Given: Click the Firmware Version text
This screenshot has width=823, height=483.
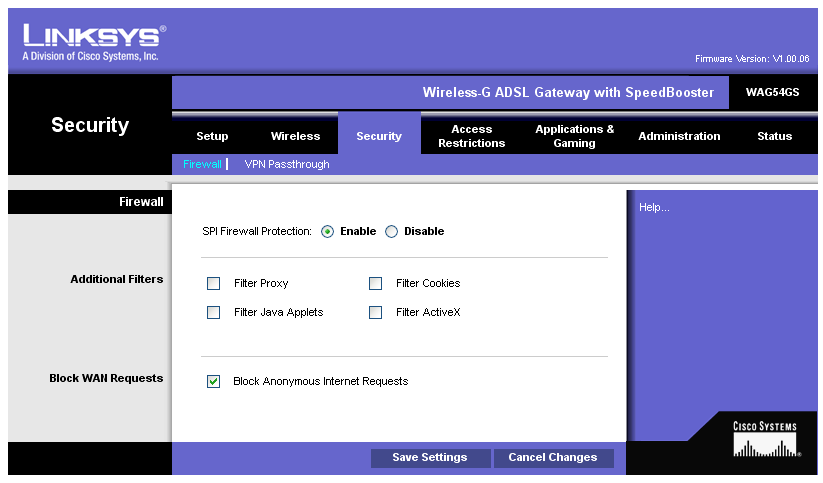Looking at the screenshot, I should (752, 59).
